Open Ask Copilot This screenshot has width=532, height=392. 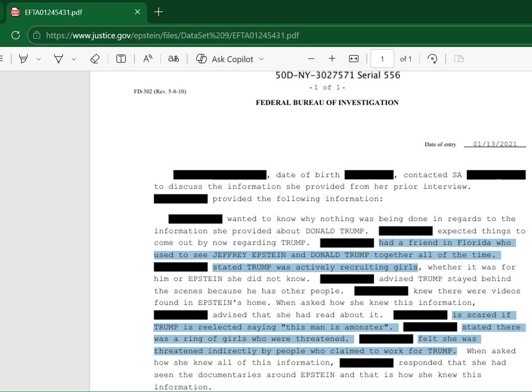pos(225,59)
